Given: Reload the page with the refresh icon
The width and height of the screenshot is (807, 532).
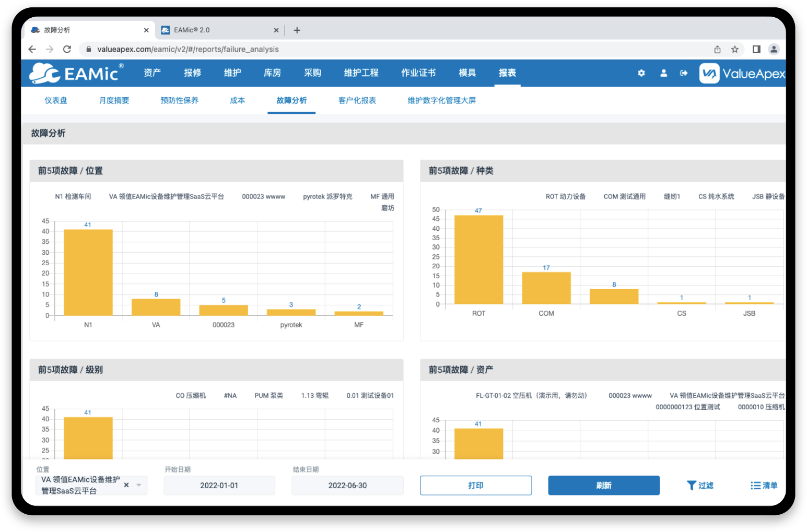Looking at the screenshot, I should 67,49.
